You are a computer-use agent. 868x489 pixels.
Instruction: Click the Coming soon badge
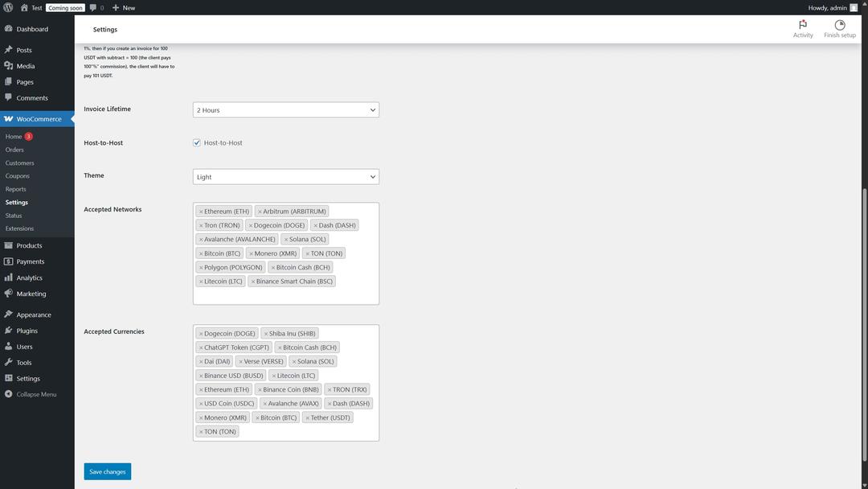point(65,7)
